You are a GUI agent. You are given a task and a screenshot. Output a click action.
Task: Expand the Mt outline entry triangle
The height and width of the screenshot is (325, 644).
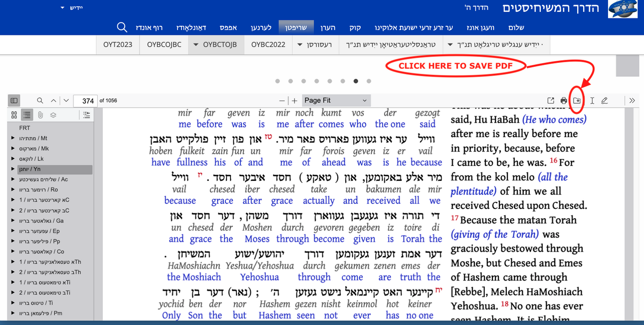pos(12,139)
